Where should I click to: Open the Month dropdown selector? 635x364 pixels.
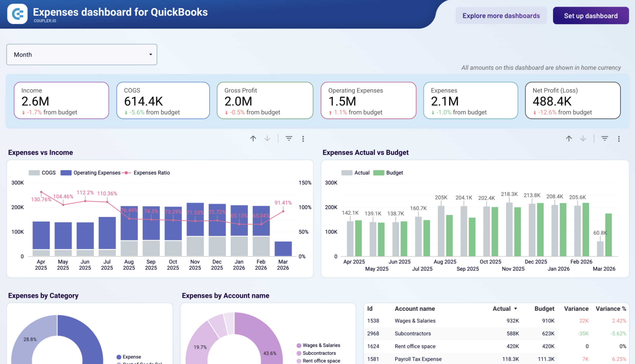82,55
